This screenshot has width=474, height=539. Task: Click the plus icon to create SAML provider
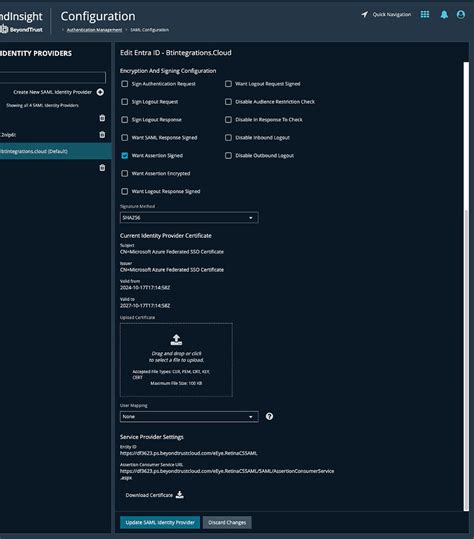[100, 92]
